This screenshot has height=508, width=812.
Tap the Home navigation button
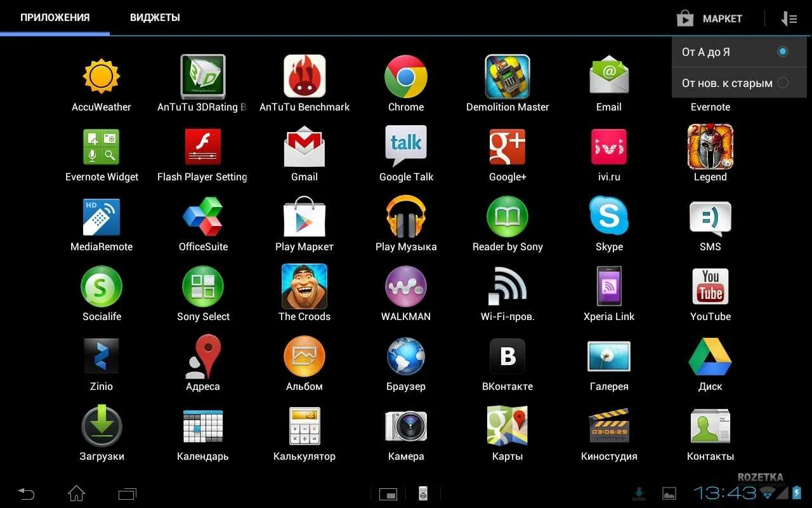(x=76, y=493)
